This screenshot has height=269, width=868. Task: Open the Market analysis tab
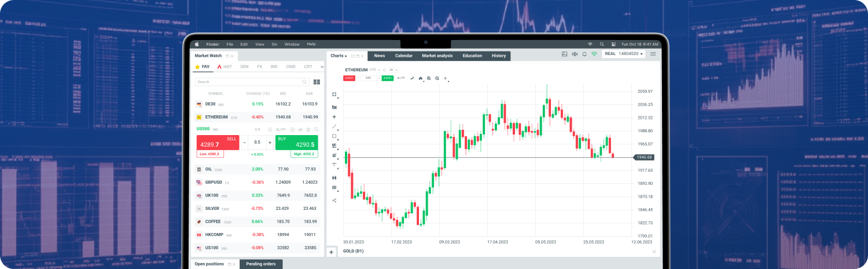tap(437, 56)
